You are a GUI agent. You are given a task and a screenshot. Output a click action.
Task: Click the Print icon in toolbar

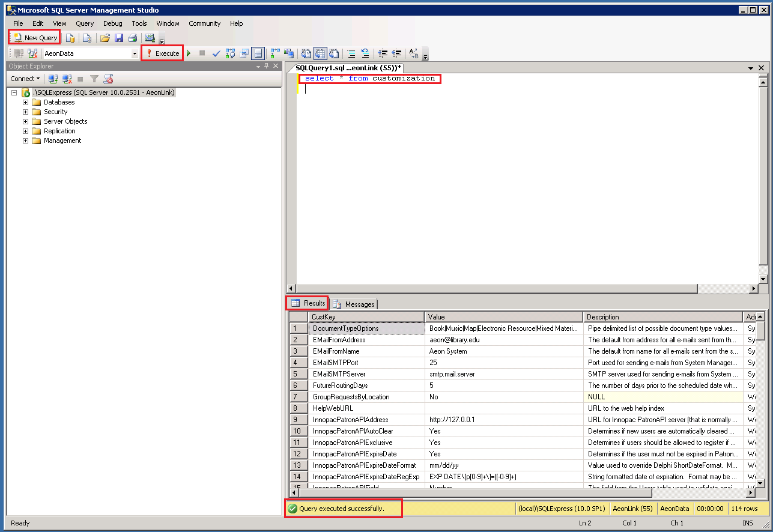point(132,38)
